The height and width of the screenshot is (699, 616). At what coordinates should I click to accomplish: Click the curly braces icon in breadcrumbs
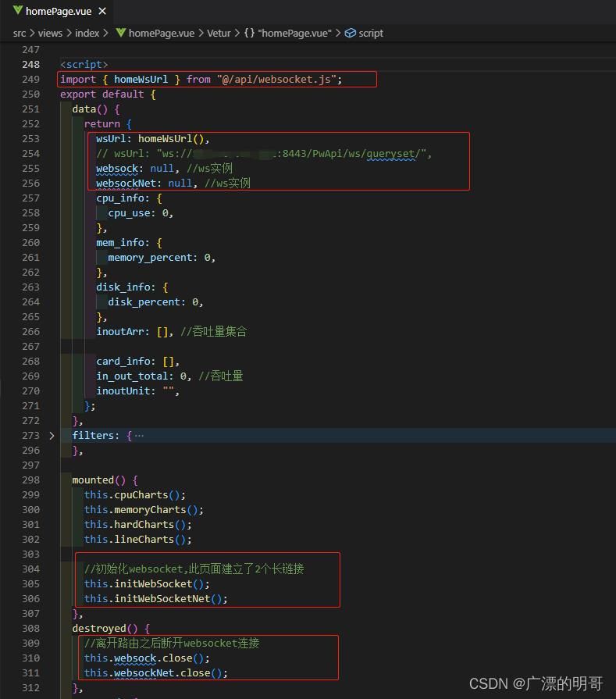coord(249,33)
